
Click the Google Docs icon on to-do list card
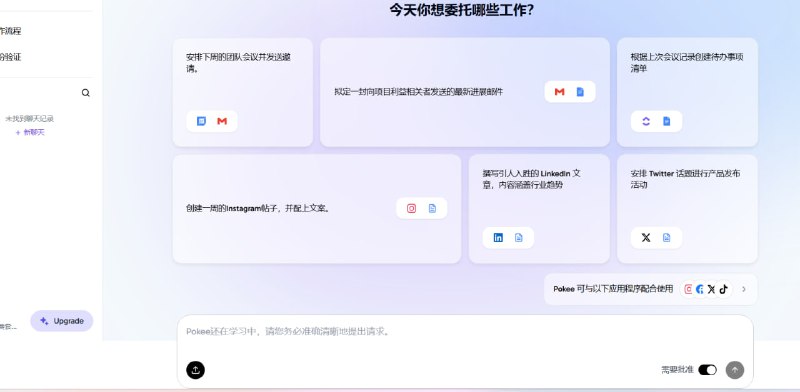666,121
